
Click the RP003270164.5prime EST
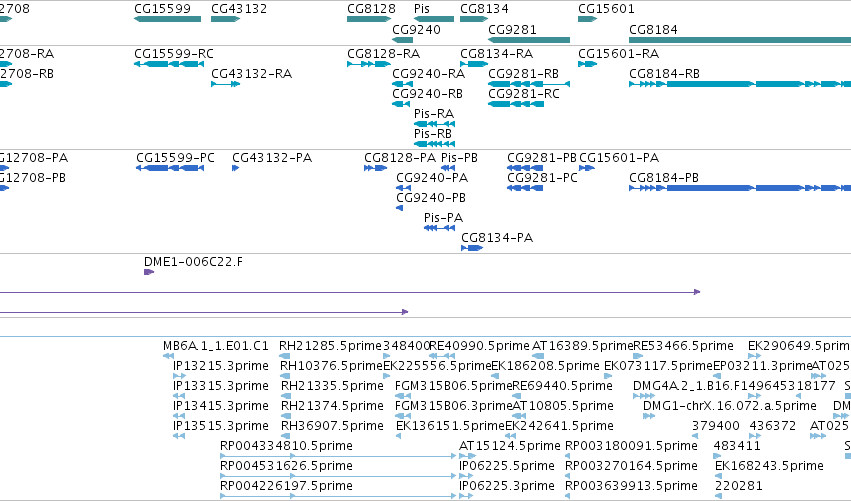point(568,477)
